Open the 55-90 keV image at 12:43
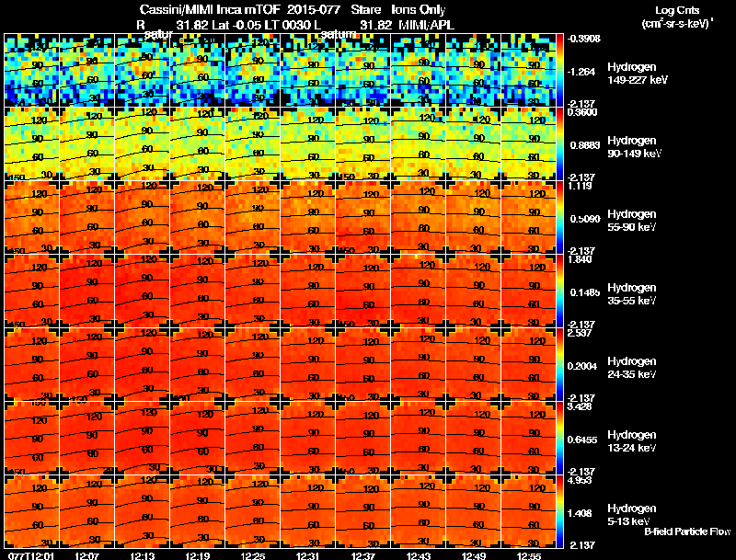Screen dimensions: 736x560 click(419, 218)
